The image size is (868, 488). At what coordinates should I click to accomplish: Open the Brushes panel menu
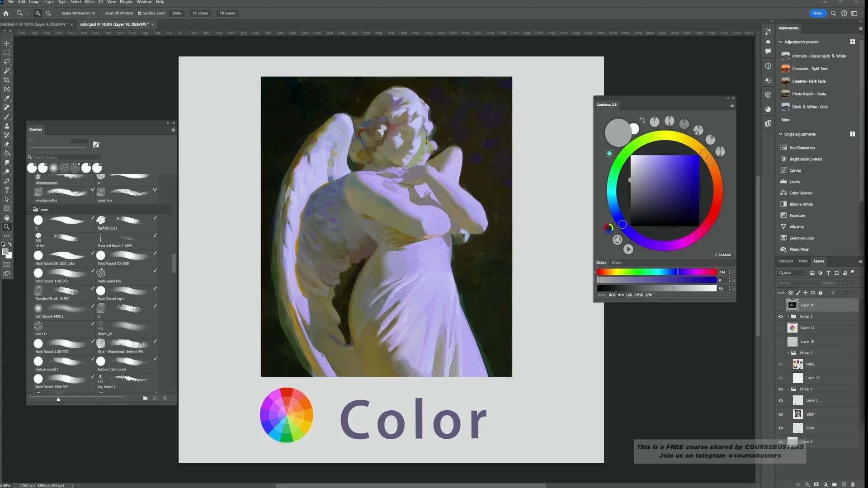[x=173, y=130]
